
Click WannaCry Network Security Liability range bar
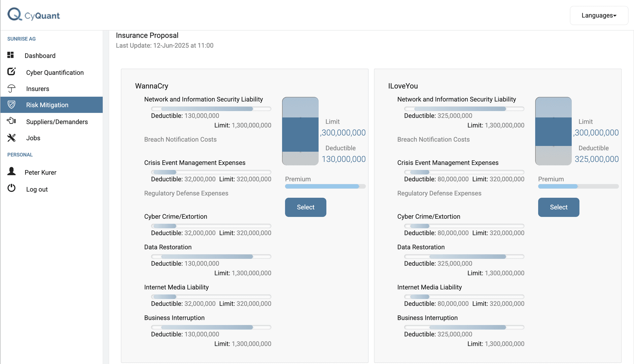(211, 109)
